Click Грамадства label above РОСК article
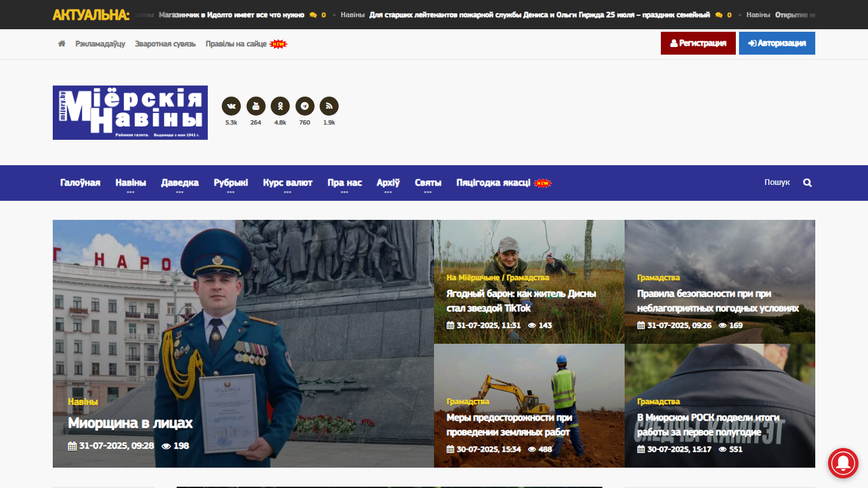868x488 pixels. [658, 402]
